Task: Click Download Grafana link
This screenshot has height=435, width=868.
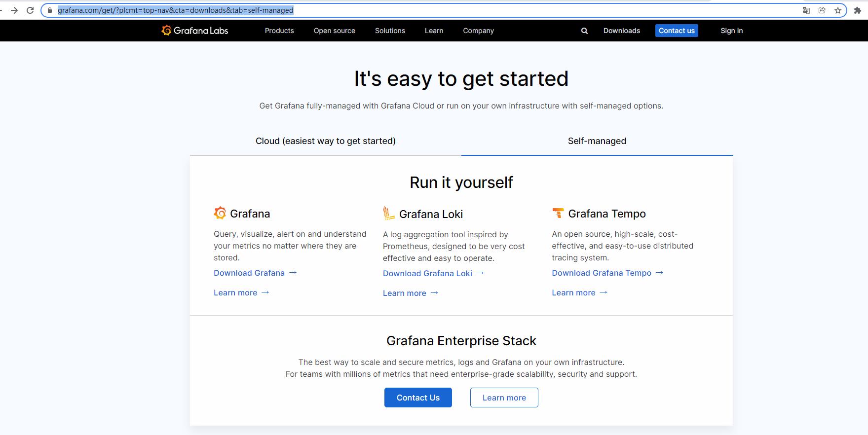Action: (x=255, y=273)
